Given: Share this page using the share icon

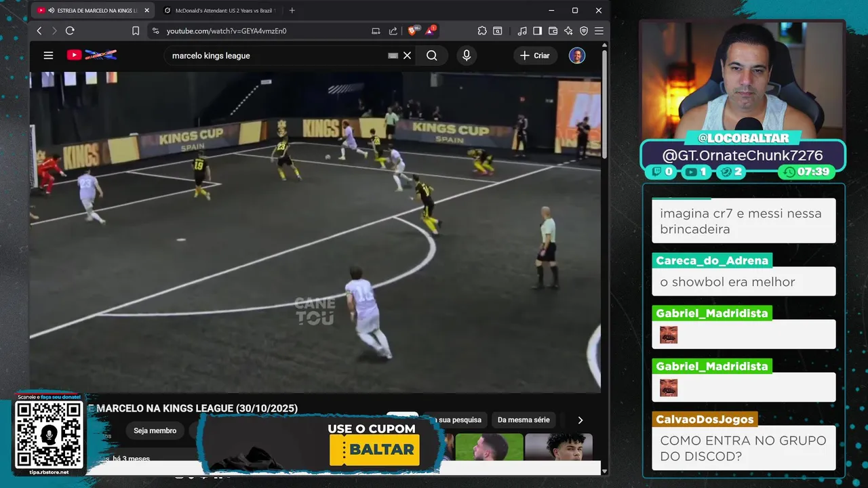Looking at the screenshot, I should [x=393, y=30].
